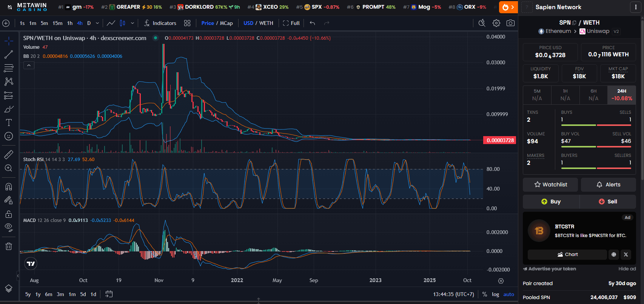Set date range to 1d
Viewport: 644px width, 304px height.
click(x=93, y=294)
